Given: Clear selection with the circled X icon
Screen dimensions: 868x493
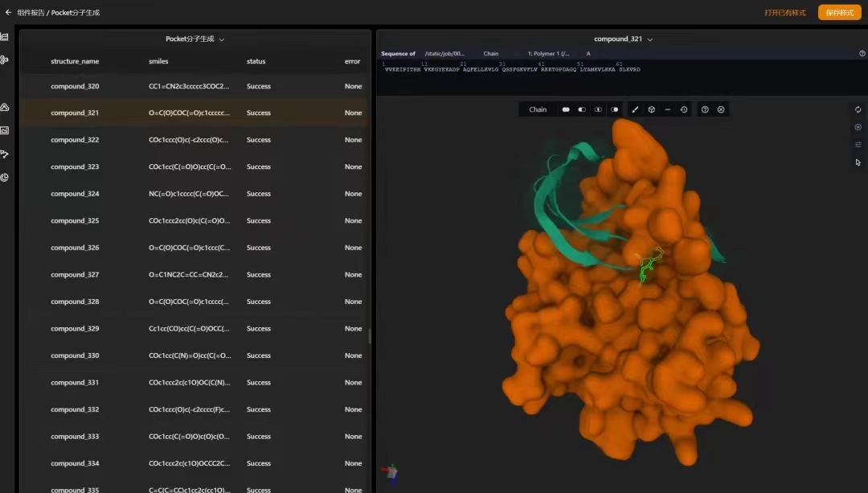Looking at the screenshot, I should tap(721, 109).
